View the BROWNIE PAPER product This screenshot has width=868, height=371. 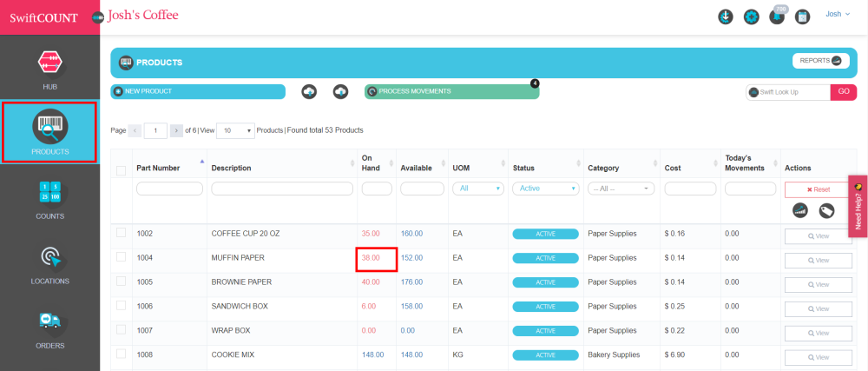(x=819, y=284)
